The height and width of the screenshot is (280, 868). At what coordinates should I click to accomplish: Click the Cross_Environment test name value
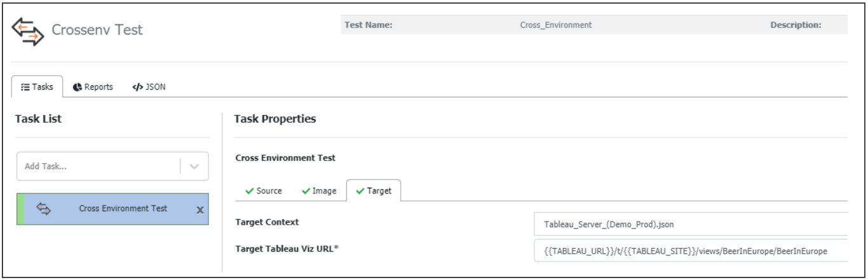click(x=555, y=25)
